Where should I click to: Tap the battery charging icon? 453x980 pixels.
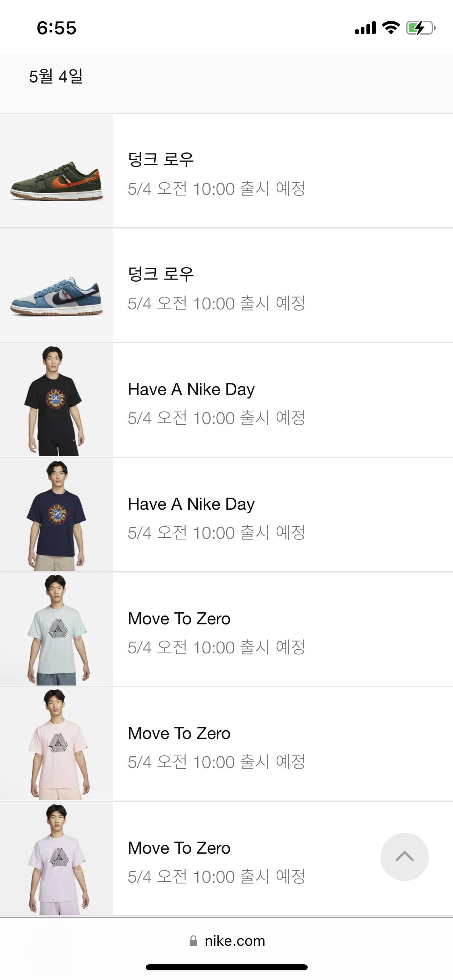click(x=420, y=28)
